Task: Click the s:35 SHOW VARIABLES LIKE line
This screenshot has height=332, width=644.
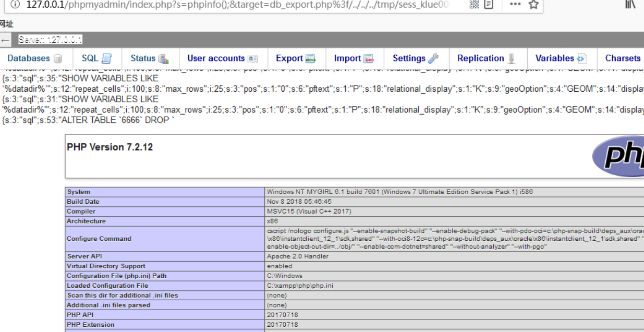Action: (80, 78)
